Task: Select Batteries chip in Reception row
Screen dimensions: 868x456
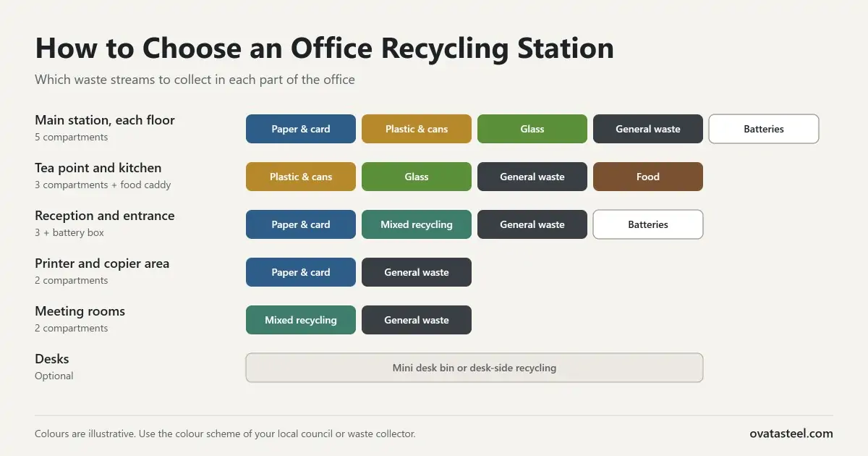Action: point(648,224)
